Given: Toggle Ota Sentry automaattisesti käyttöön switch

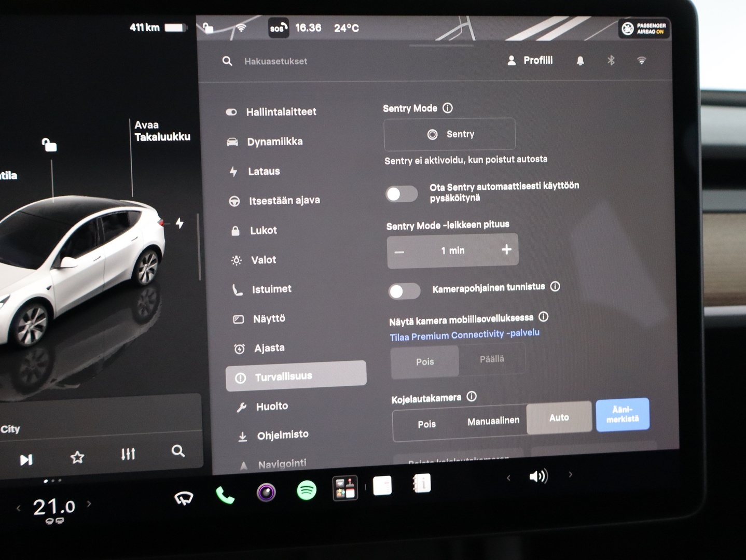Looking at the screenshot, I should pos(402,194).
